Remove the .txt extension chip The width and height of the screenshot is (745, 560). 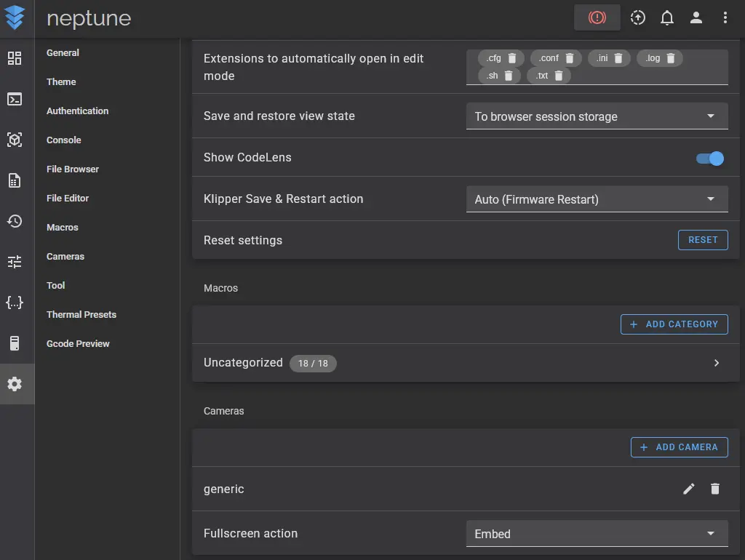click(x=559, y=76)
